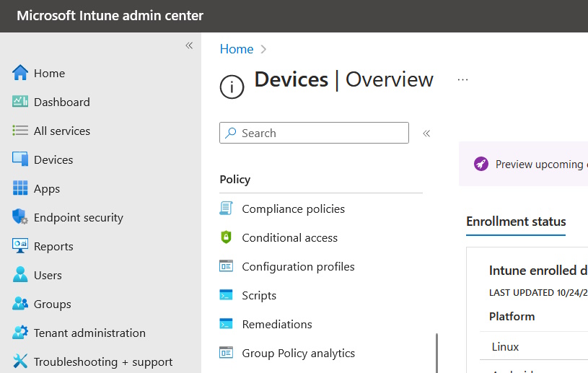
Task: Click the Compliance policies scroll icon
Action: point(226,208)
